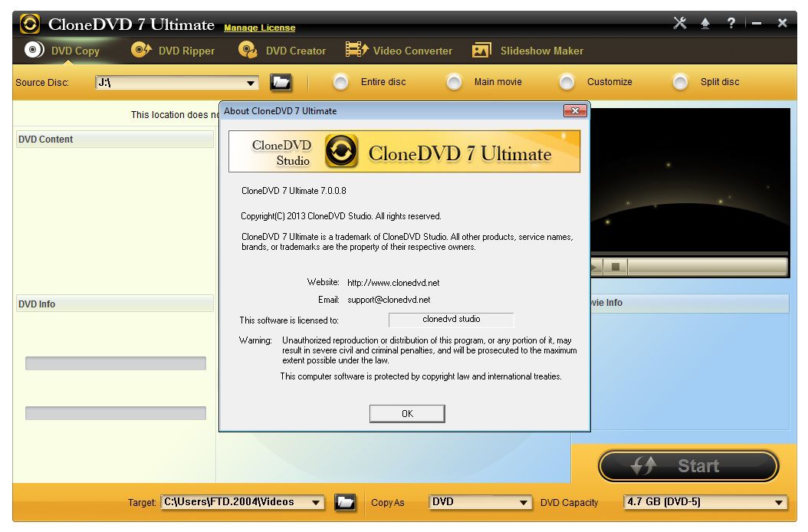Switch to the DVD Copy tab

tap(62, 51)
